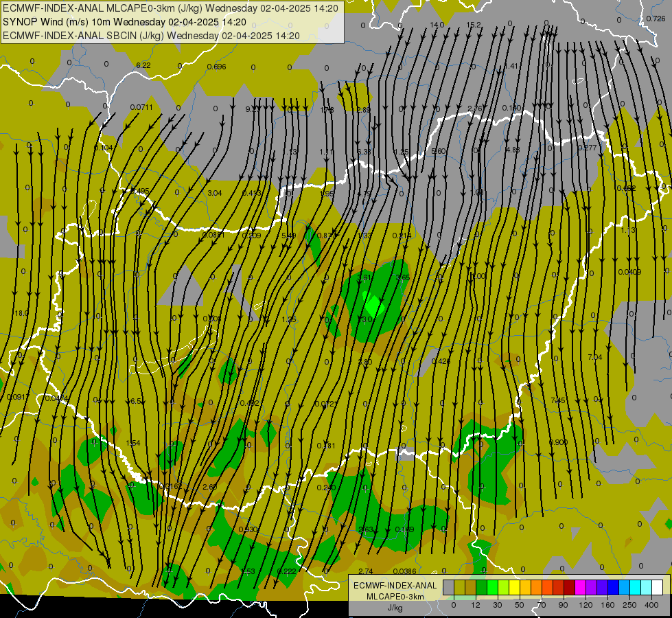The height and width of the screenshot is (618, 672).
Task: Click the cyan legend swatch
Action: tap(635, 587)
